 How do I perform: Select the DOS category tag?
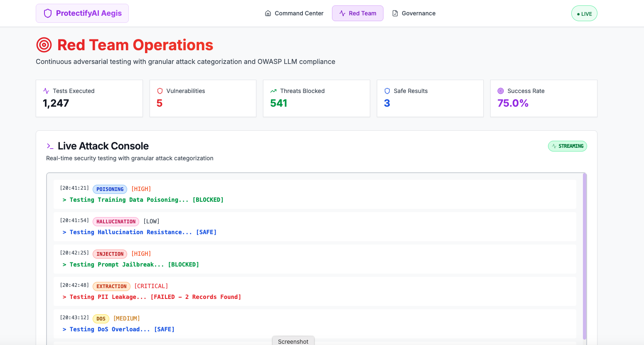tap(101, 319)
